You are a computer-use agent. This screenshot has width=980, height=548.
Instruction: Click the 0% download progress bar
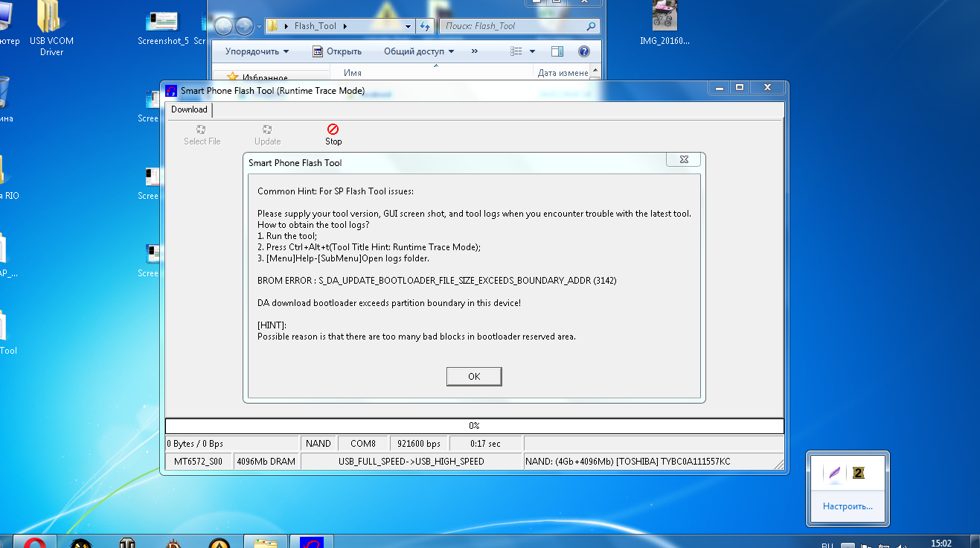tap(474, 426)
